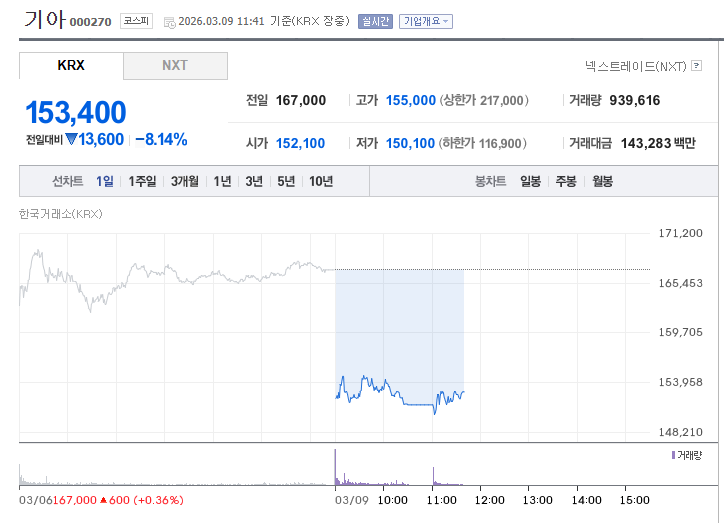Open the 주봉 weekly candlestick chart
The width and height of the screenshot is (724, 523).
point(566,181)
